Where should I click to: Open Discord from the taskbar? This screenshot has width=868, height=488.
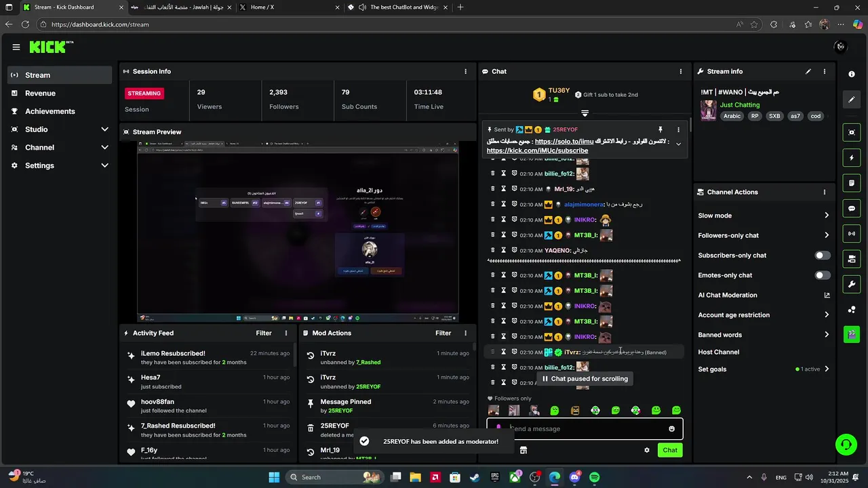[574, 477]
